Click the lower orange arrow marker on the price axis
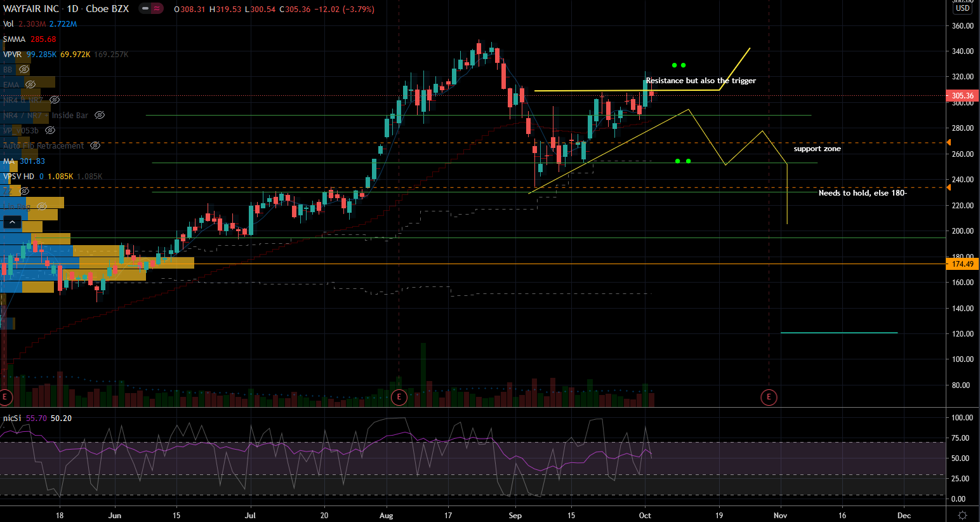This screenshot has height=522, width=980. click(x=949, y=187)
